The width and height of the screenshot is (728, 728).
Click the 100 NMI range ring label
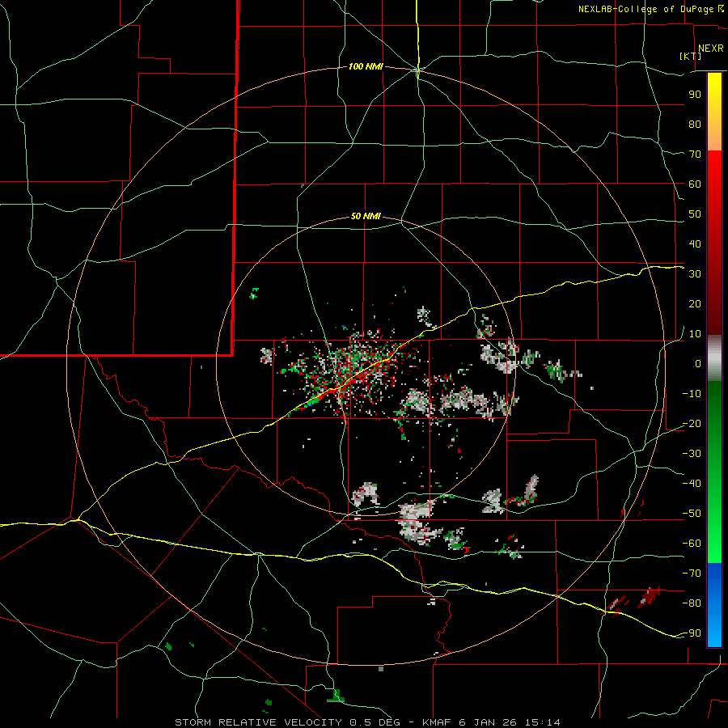(366, 67)
